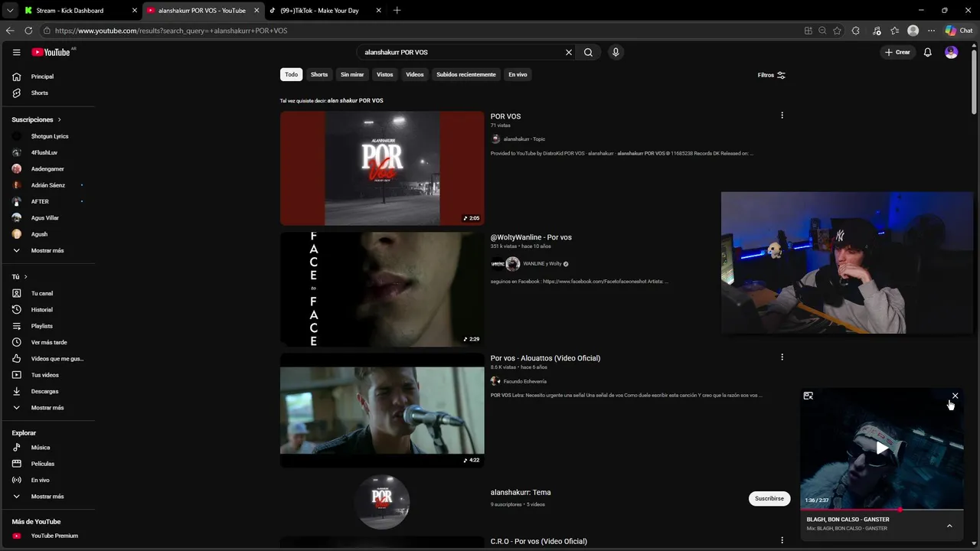Click the YouTube logo

(x=51, y=52)
